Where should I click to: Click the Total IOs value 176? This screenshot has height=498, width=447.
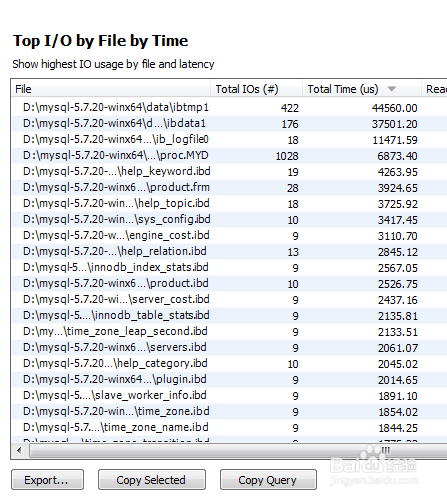290,124
